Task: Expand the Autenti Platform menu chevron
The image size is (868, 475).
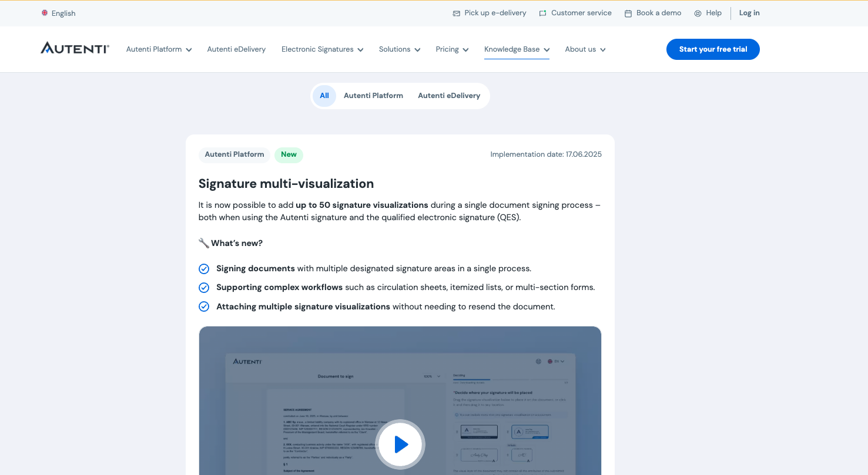Action: (189, 50)
